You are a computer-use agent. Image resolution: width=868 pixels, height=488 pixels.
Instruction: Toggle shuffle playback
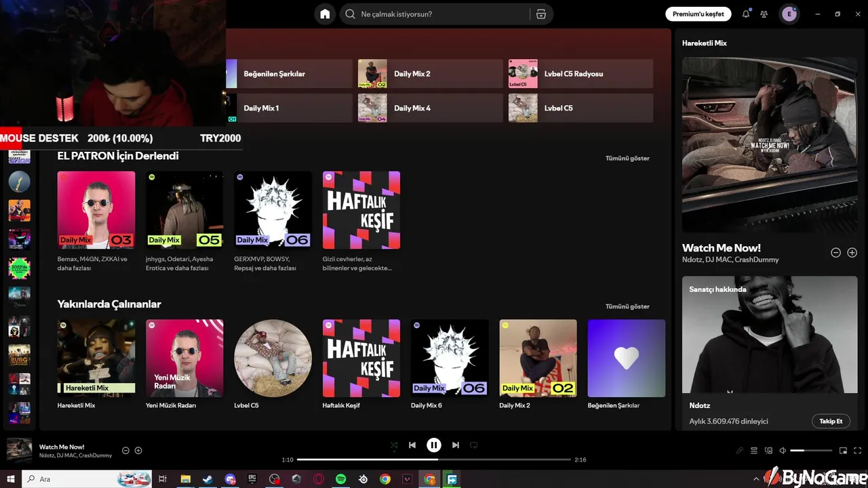(394, 445)
